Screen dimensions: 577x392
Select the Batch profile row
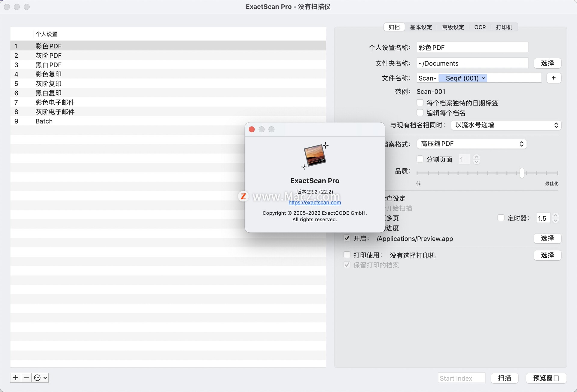pyautogui.click(x=168, y=121)
